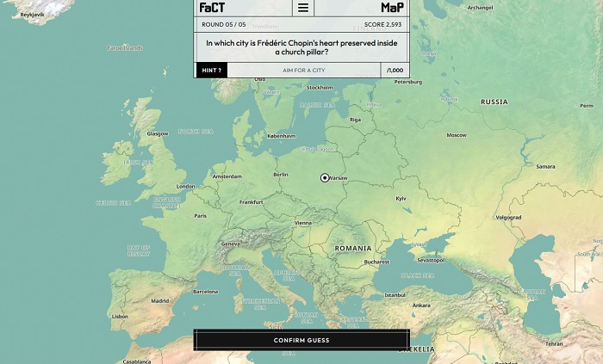The image size is (603, 364).
Task: Click the AIM FOR A CITY text
Action: pyautogui.click(x=304, y=71)
